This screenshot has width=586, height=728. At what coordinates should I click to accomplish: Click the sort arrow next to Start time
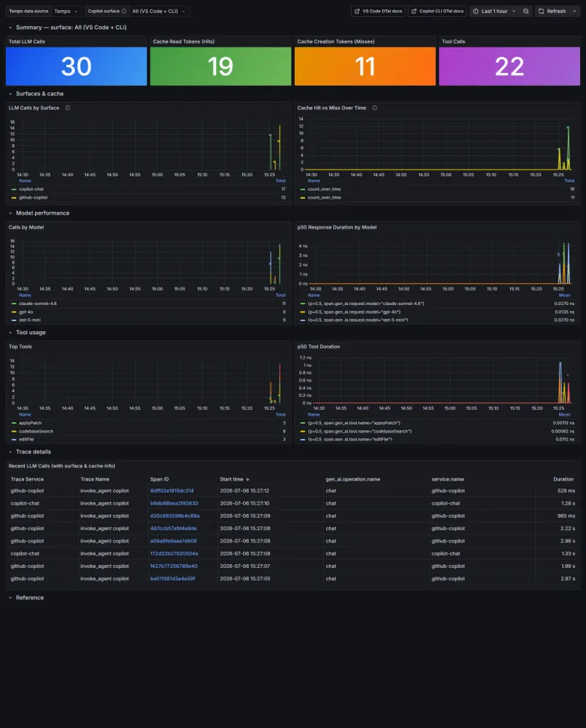click(248, 479)
